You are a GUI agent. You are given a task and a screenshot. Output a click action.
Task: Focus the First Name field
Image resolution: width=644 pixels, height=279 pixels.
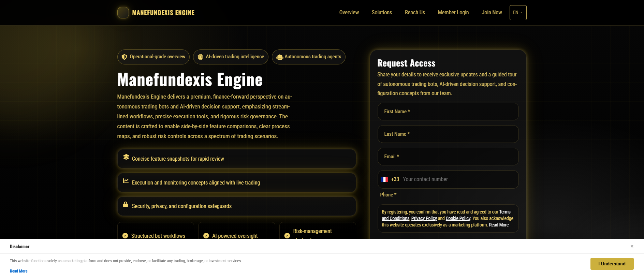point(448,112)
